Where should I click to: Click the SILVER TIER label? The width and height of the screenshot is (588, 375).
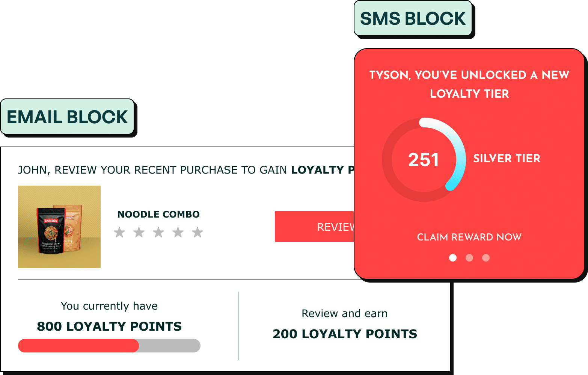[x=507, y=159]
